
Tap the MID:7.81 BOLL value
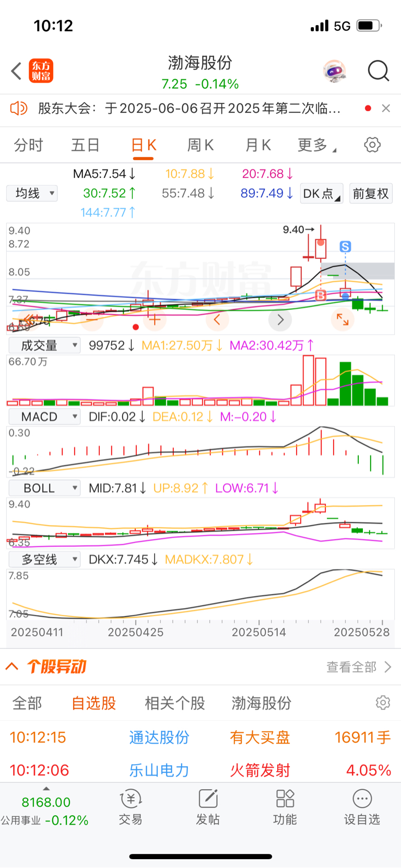tap(117, 488)
